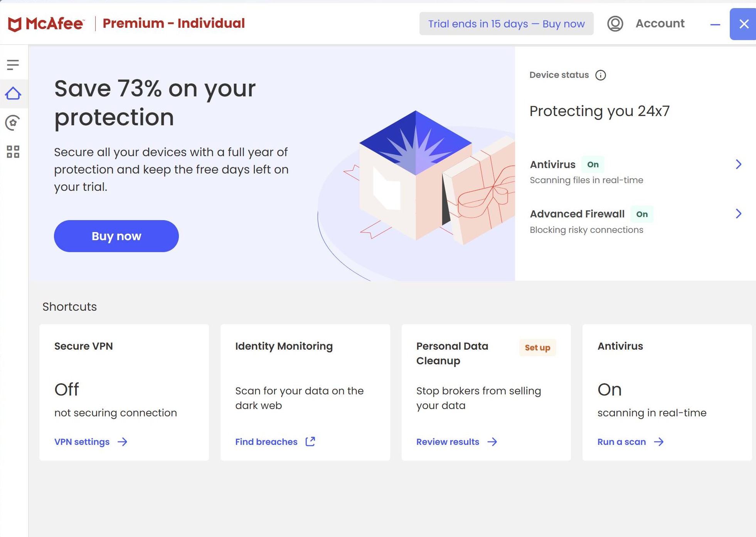
Task: Click the Review results link
Action: (x=448, y=442)
